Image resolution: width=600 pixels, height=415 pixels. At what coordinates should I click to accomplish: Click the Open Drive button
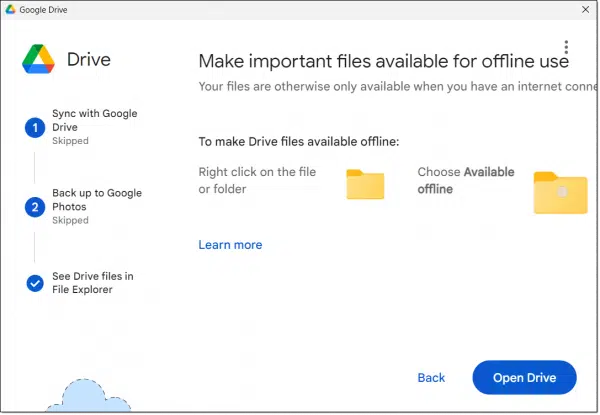point(524,378)
